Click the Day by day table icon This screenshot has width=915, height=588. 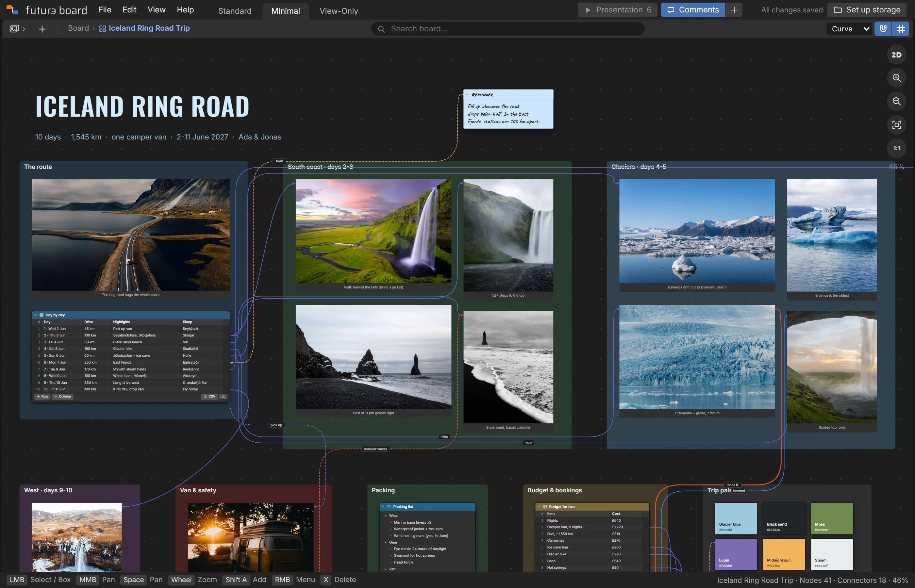(42, 315)
